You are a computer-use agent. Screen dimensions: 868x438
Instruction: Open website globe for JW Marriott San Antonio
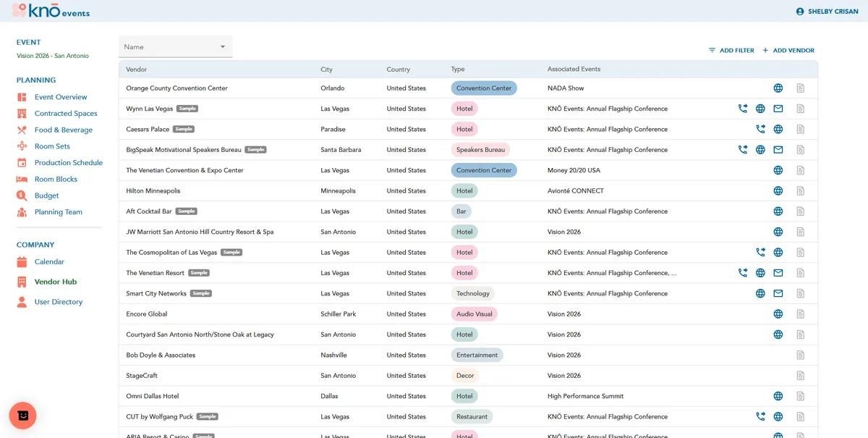778,232
